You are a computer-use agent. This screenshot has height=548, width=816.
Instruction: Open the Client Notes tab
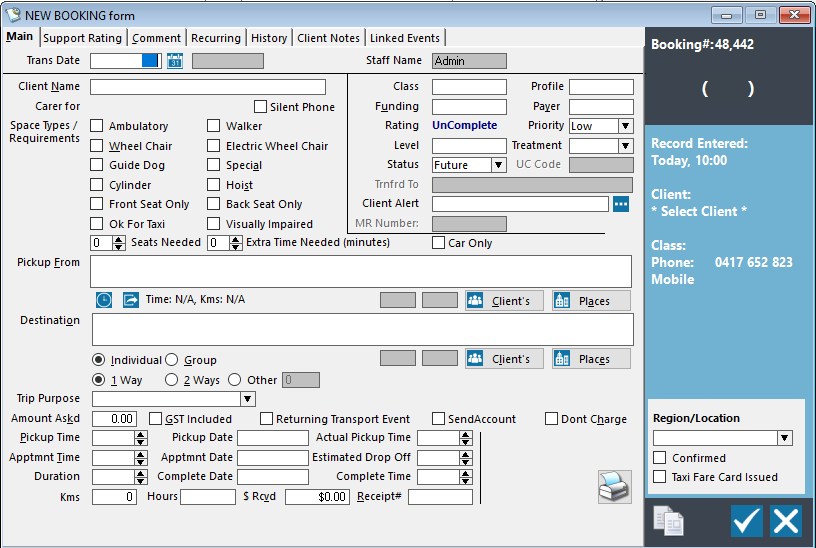click(328, 38)
